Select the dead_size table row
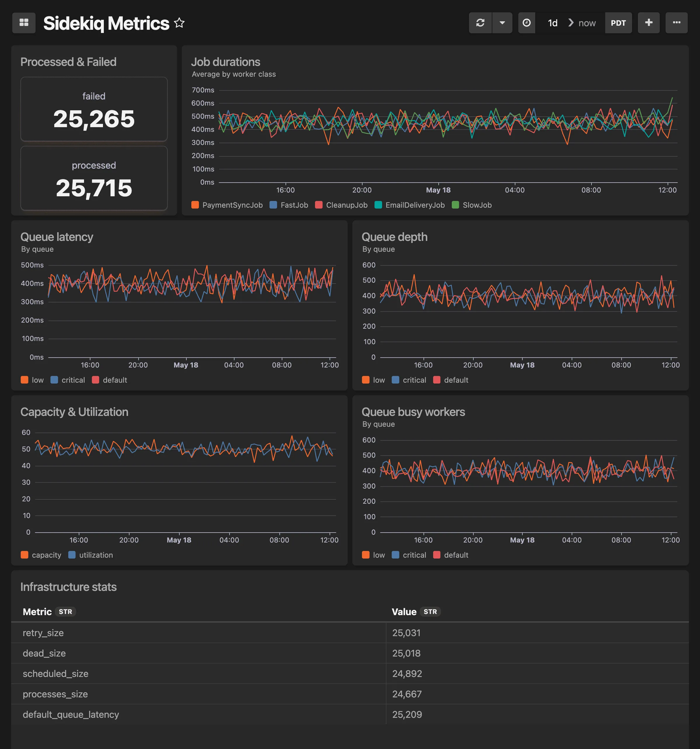The width and height of the screenshot is (700, 749). click(x=350, y=653)
